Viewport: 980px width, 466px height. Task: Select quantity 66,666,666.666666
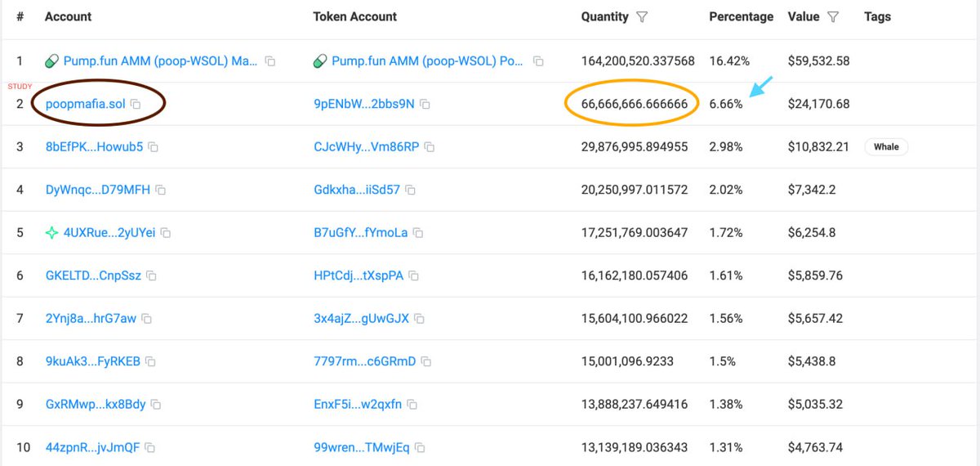[x=634, y=105]
